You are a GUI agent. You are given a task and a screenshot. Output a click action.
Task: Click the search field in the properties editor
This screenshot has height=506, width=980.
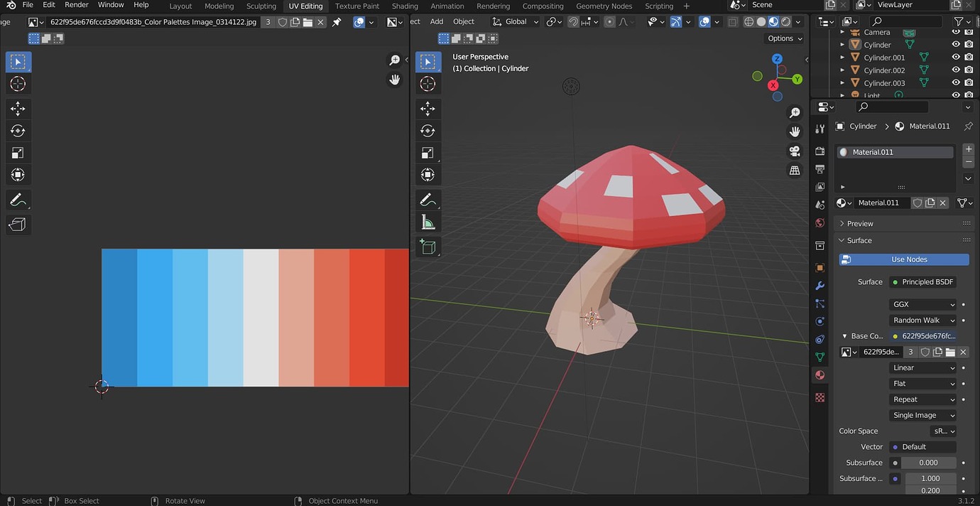click(891, 107)
